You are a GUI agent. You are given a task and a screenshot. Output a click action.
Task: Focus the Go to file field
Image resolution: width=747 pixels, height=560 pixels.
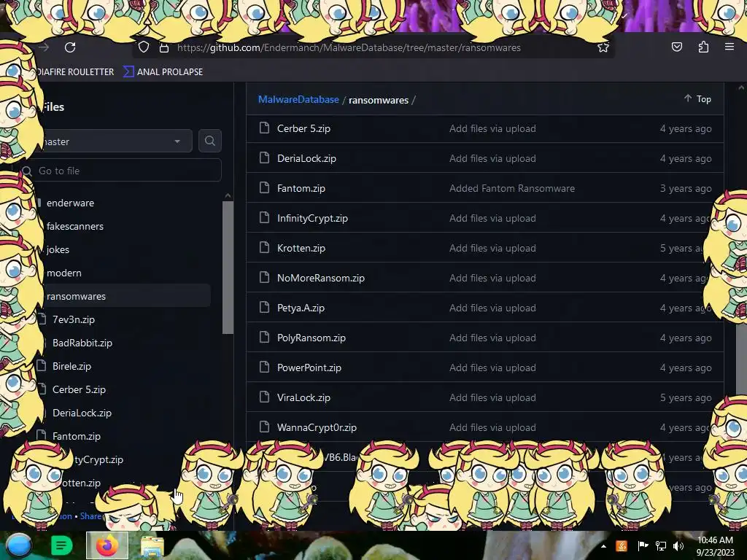coord(120,171)
